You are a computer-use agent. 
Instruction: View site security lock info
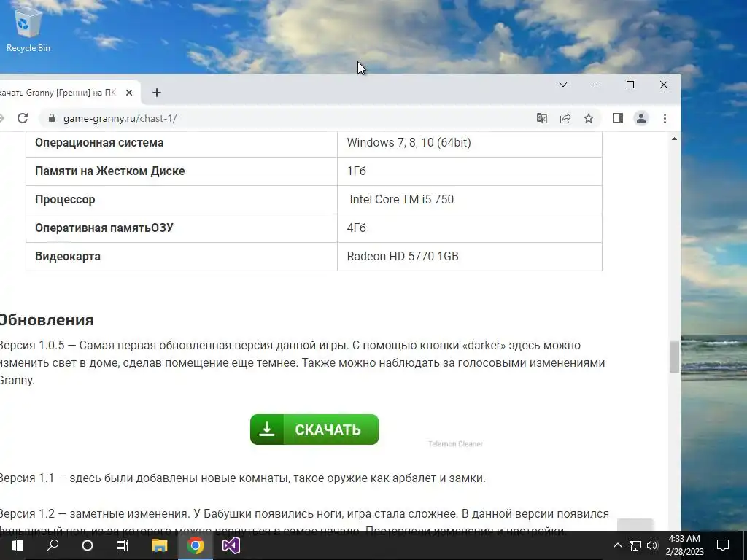click(52, 118)
